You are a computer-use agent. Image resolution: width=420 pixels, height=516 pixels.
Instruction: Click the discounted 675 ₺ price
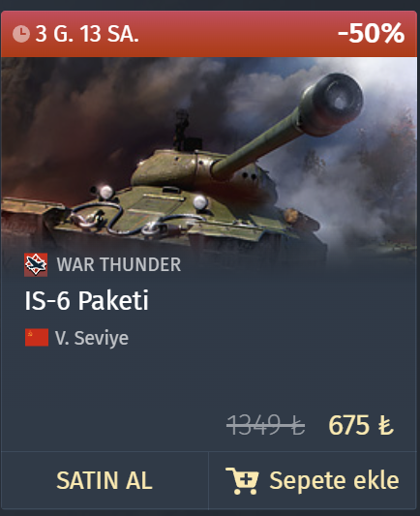[x=361, y=425]
